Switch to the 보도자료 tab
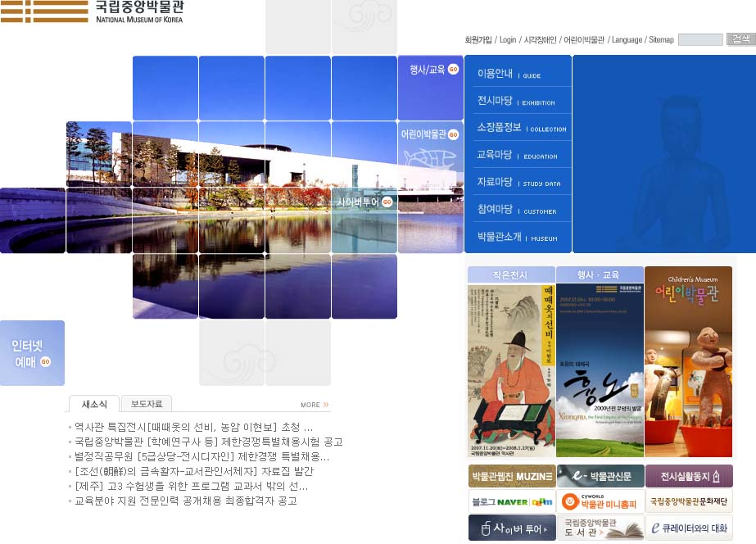Image resolution: width=756 pixels, height=544 pixels. tap(147, 403)
